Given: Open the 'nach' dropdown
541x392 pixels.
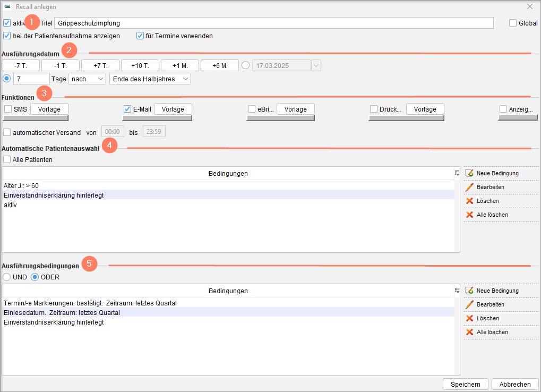Looking at the screenshot, I should [x=87, y=79].
